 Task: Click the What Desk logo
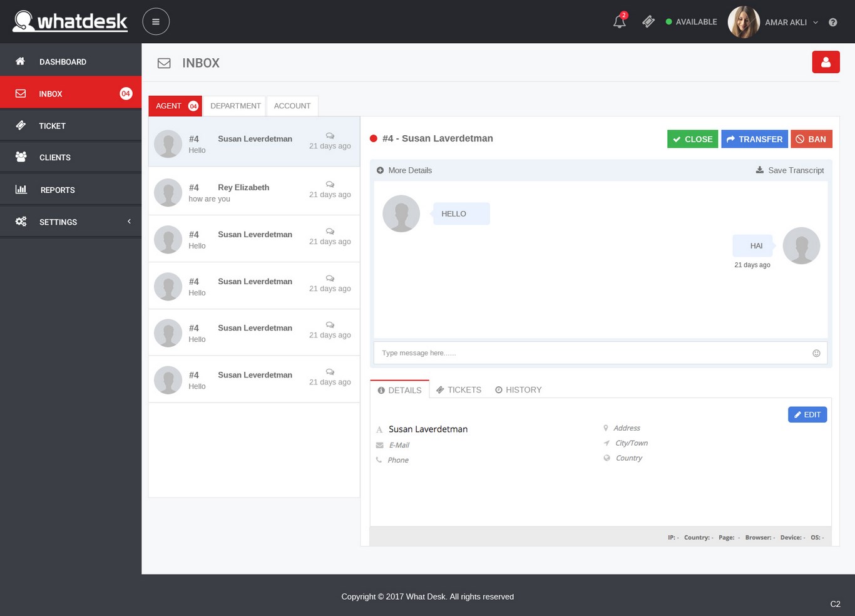click(70, 21)
